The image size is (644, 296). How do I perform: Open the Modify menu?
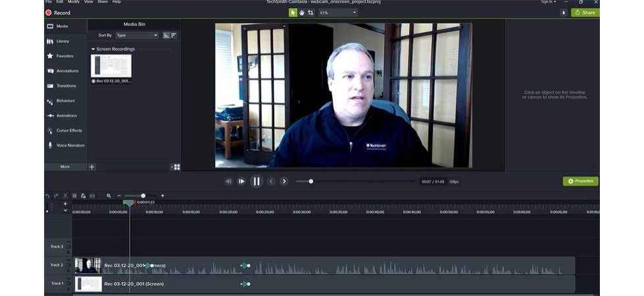point(74,1)
